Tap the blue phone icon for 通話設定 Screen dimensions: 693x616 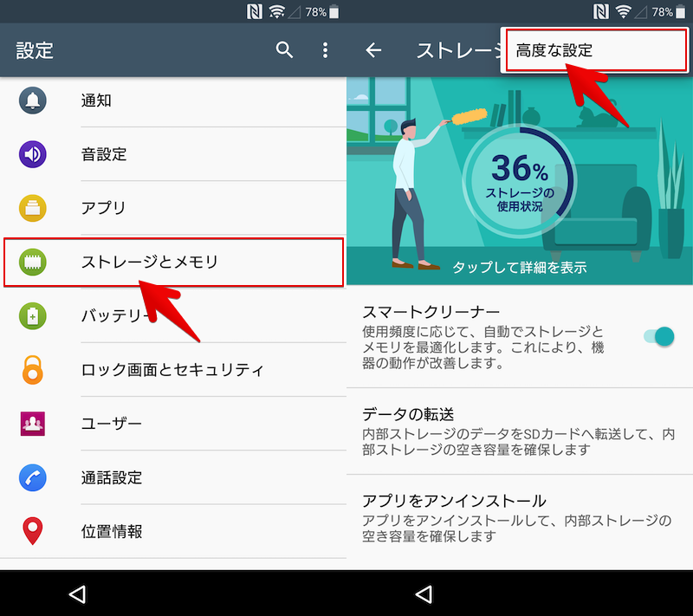[33, 477]
